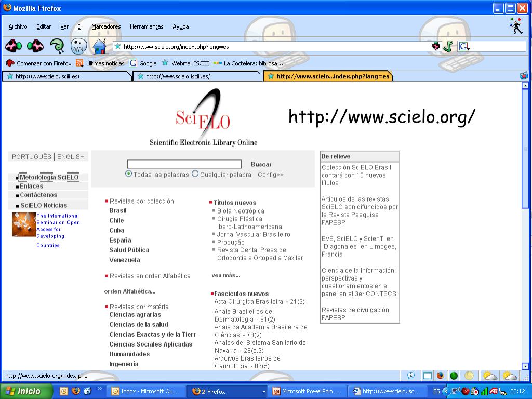The height and width of the screenshot is (399, 532).
Task: Click the Inicio start button
Action: point(26,391)
